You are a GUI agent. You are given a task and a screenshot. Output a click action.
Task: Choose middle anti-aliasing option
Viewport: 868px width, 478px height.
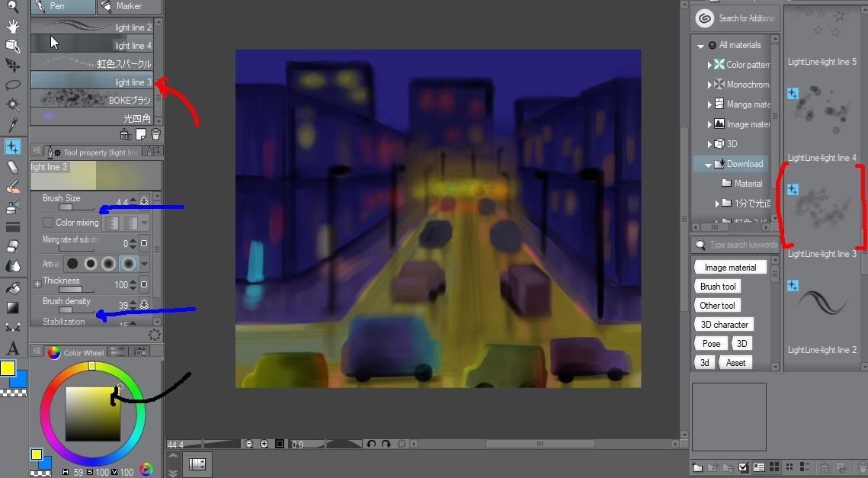pos(109,264)
